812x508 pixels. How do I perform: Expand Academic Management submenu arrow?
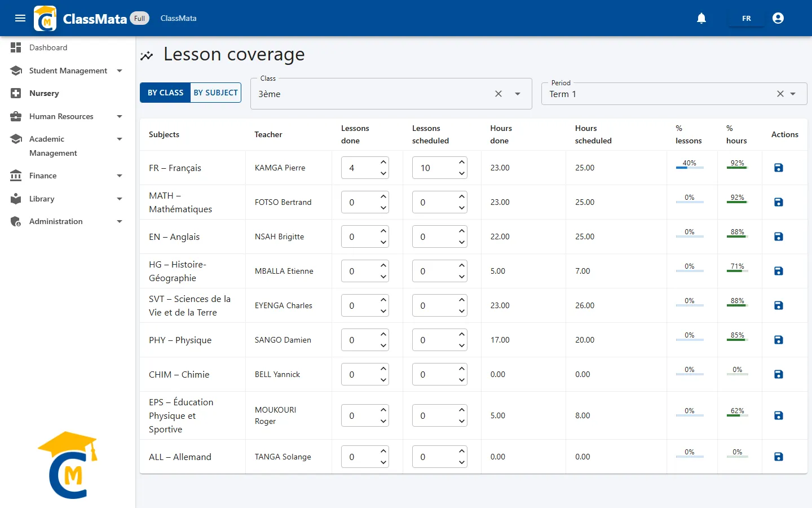point(120,139)
